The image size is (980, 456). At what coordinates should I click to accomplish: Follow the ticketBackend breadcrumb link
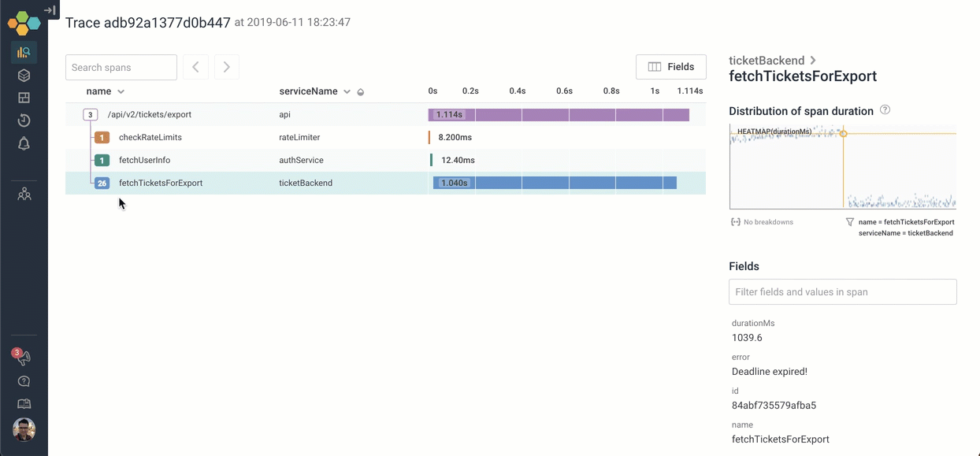(767, 61)
